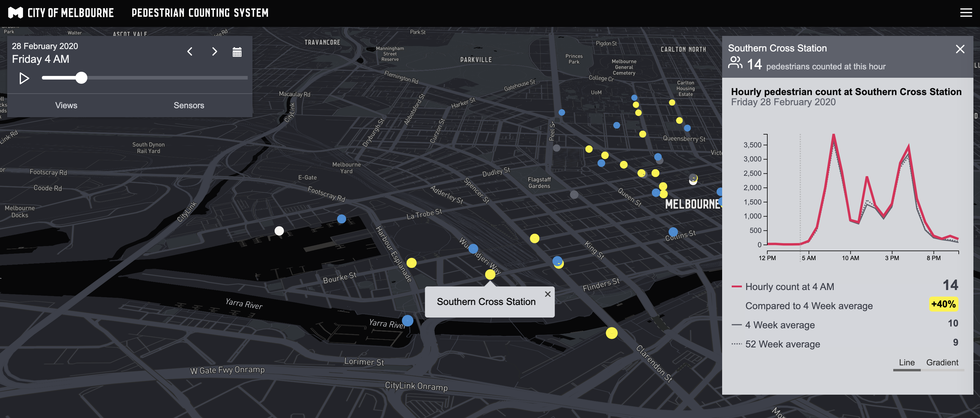Open the hamburger menu in top-right
The height and width of the screenshot is (418, 980).
click(966, 13)
